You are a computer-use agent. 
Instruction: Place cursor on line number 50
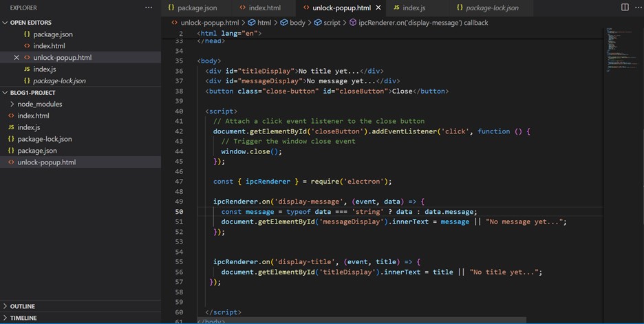coord(180,212)
